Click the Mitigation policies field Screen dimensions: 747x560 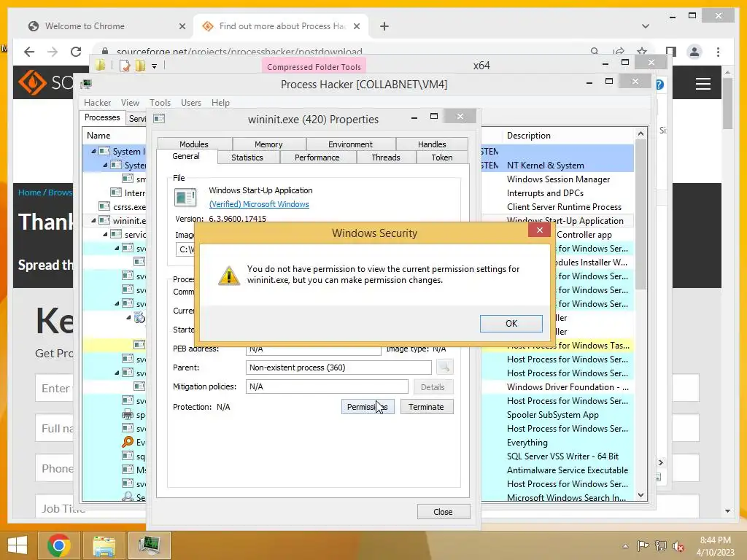(x=327, y=386)
